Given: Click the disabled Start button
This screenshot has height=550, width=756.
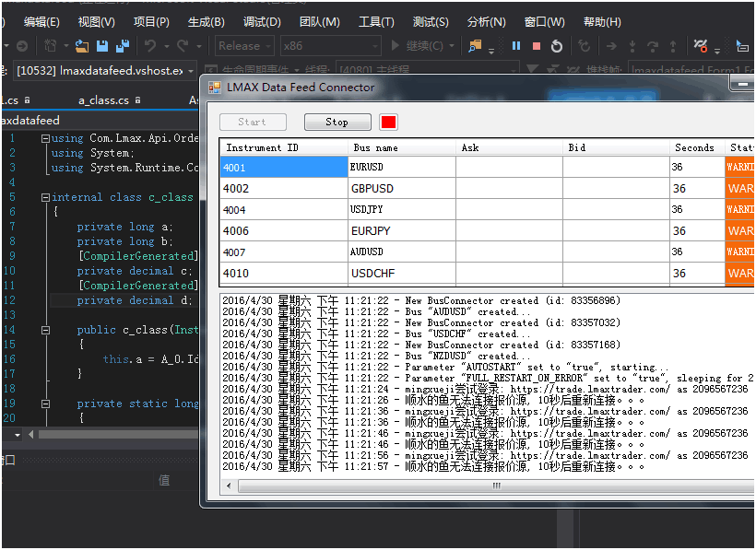Looking at the screenshot, I should (x=253, y=123).
